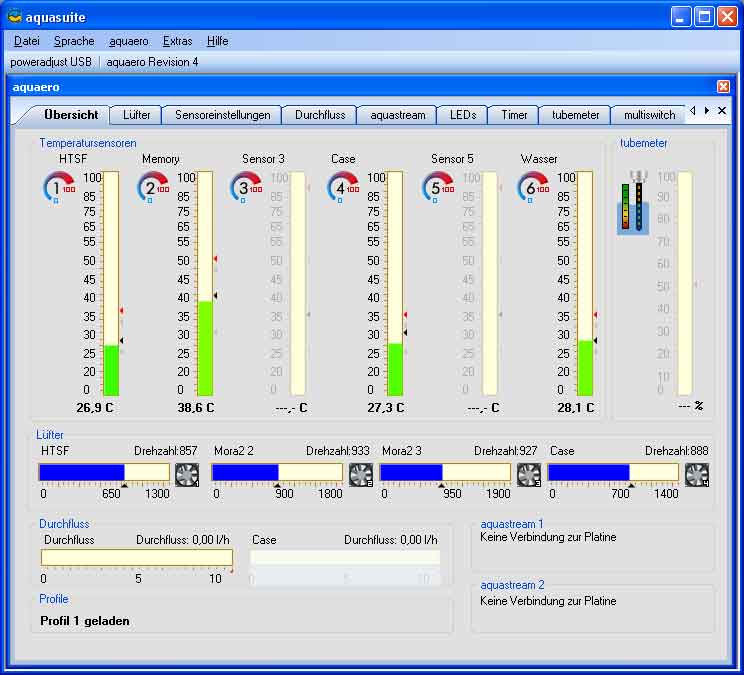Click the Case fan icon

pos(698,475)
